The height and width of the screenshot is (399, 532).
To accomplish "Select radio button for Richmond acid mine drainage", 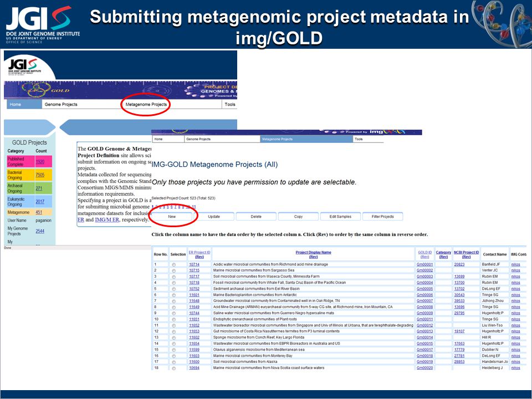I will click(173, 265).
